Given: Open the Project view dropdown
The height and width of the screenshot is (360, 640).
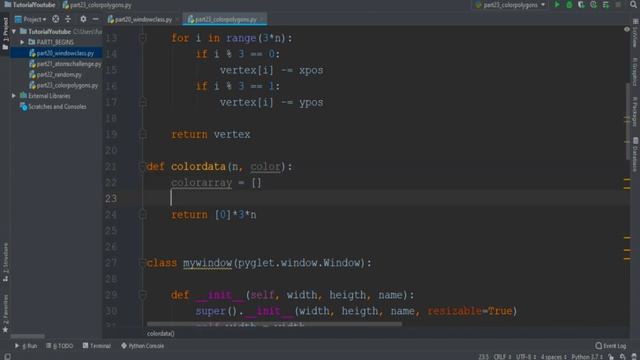Looking at the screenshot, I should (31, 19).
